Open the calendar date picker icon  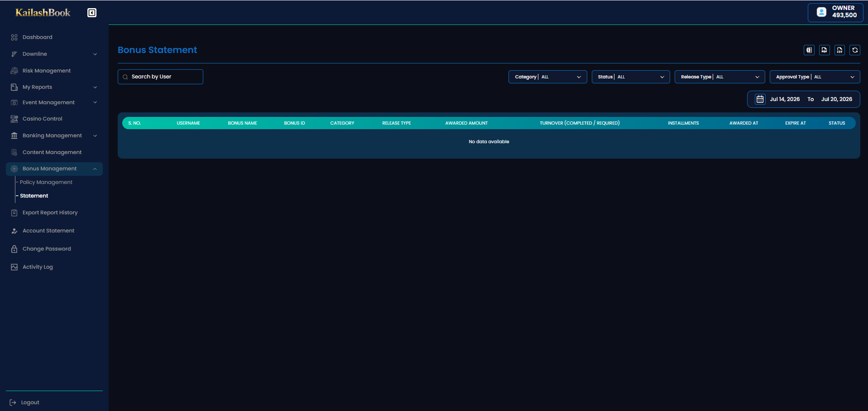coord(760,99)
